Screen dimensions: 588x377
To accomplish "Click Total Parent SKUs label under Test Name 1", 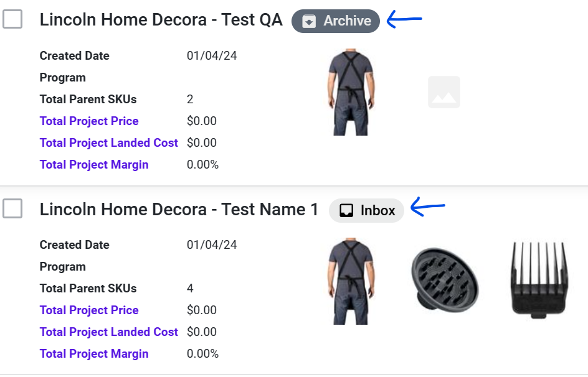I will click(x=88, y=289).
